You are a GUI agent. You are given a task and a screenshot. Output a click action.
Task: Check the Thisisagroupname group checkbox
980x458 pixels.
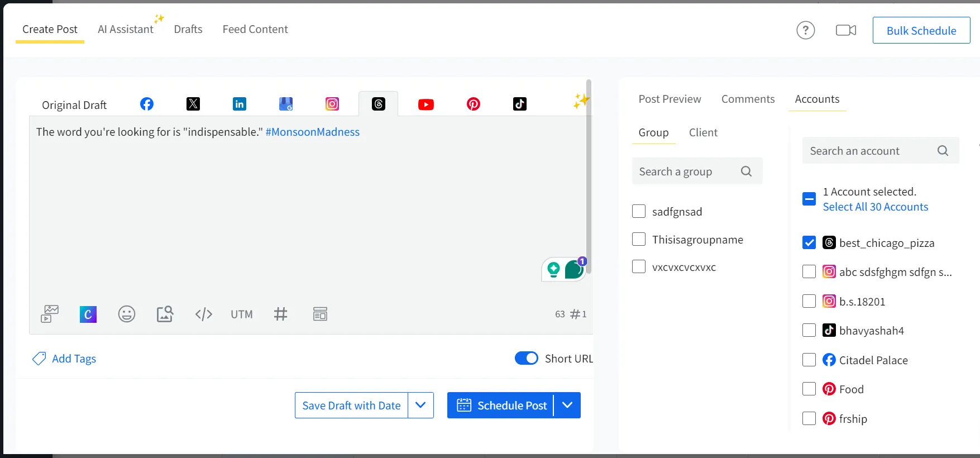tap(639, 239)
